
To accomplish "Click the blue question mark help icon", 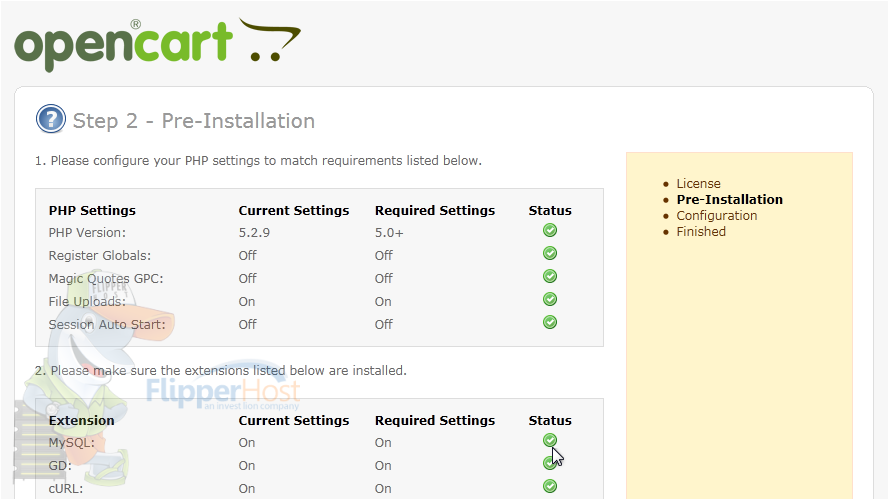I will pyautogui.click(x=50, y=119).
